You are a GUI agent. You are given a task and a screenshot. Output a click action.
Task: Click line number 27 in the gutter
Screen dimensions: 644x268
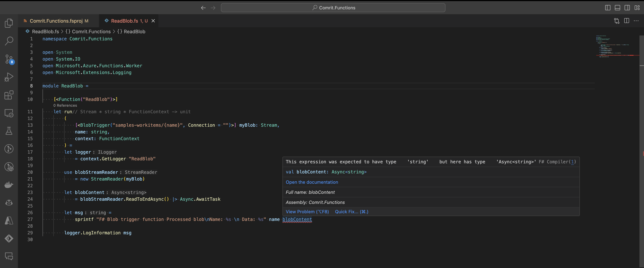[x=30, y=219]
